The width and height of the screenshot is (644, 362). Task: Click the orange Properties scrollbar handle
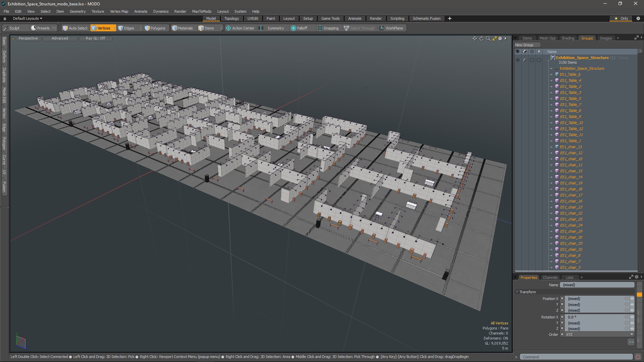point(639,295)
